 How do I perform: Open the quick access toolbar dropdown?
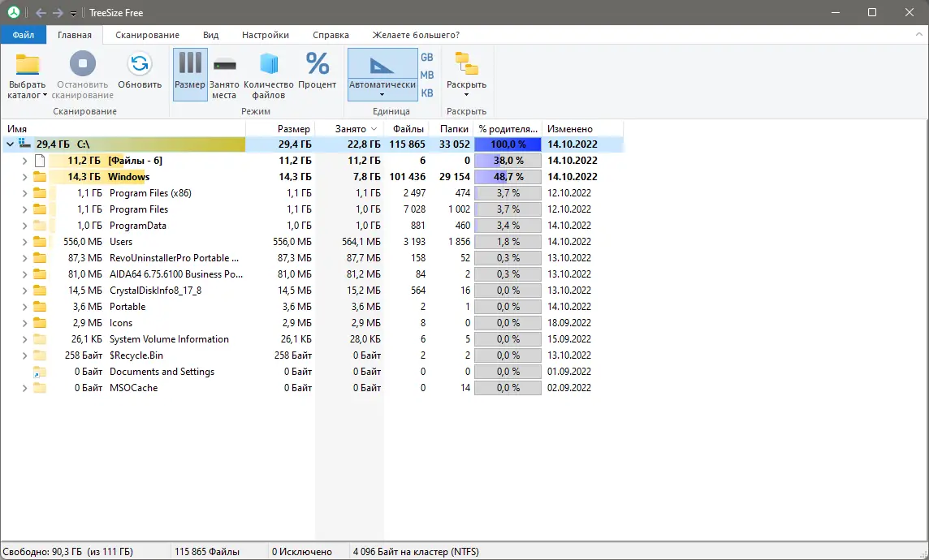point(73,14)
